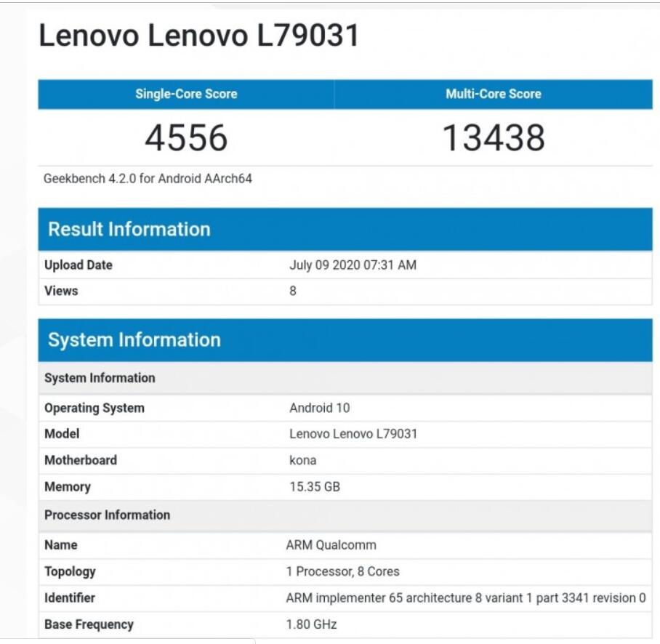The height and width of the screenshot is (644, 660).
Task: Click the multi-core score value 13438
Action: pos(494,137)
